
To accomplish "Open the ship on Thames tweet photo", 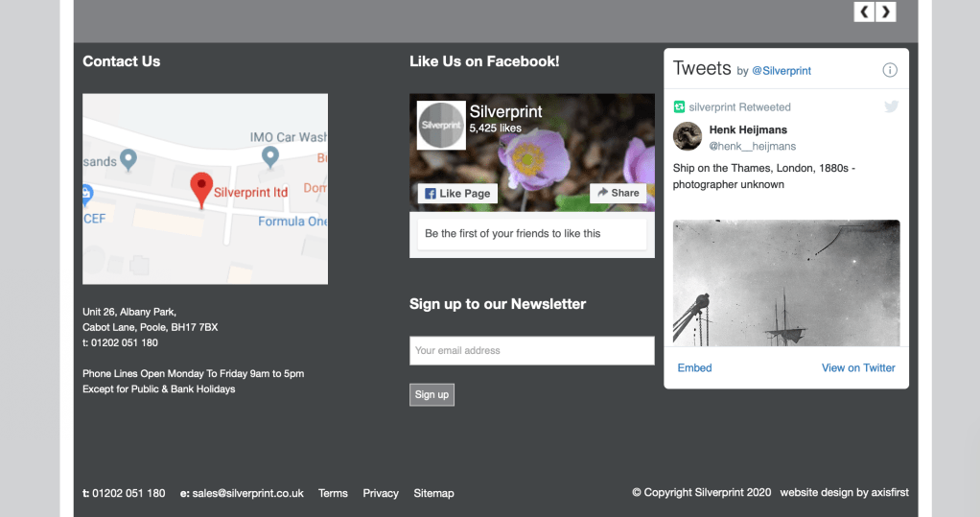I will click(x=786, y=282).
